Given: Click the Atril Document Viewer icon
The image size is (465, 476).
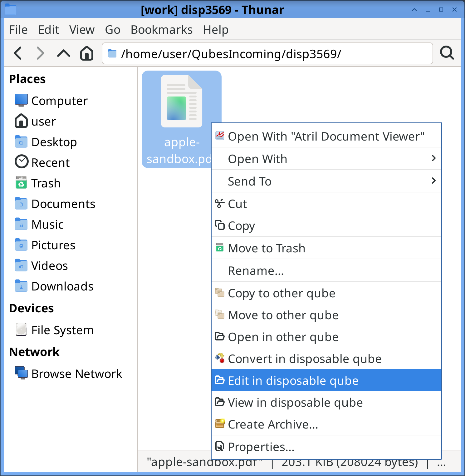Looking at the screenshot, I should point(220,136).
